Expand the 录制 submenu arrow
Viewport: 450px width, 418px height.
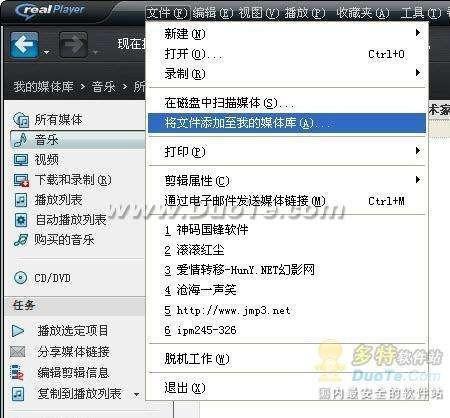(x=418, y=73)
